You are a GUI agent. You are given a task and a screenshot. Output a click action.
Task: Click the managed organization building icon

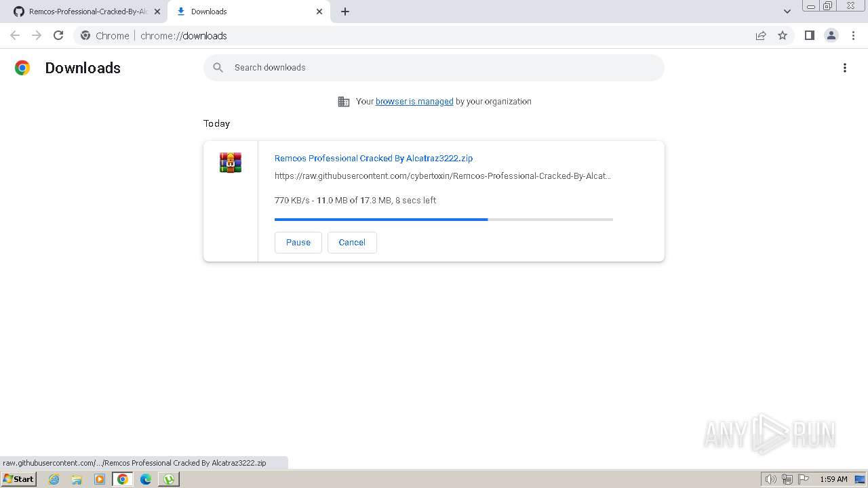coord(344,102)
